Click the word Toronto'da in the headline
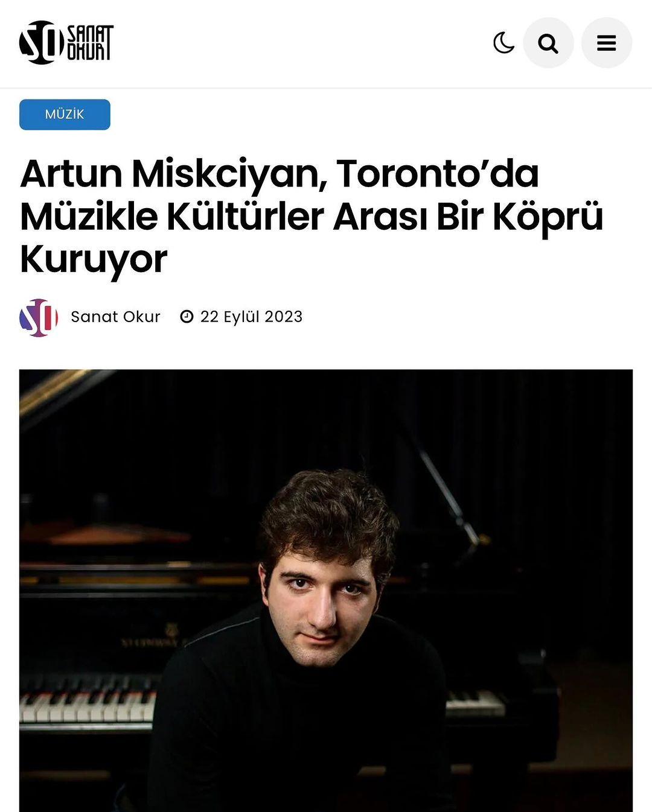This screenshot has height=812, width=652. (x=437, y=174)
